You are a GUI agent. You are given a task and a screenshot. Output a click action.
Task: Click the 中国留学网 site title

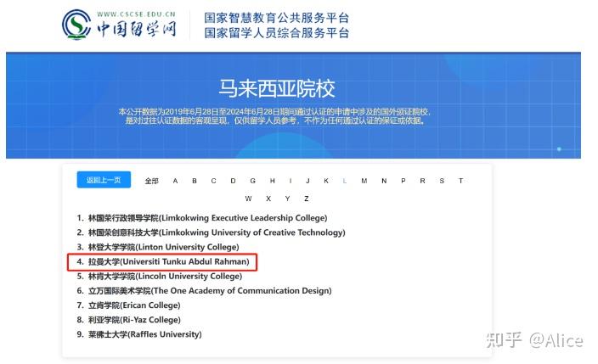click(136, 29)
